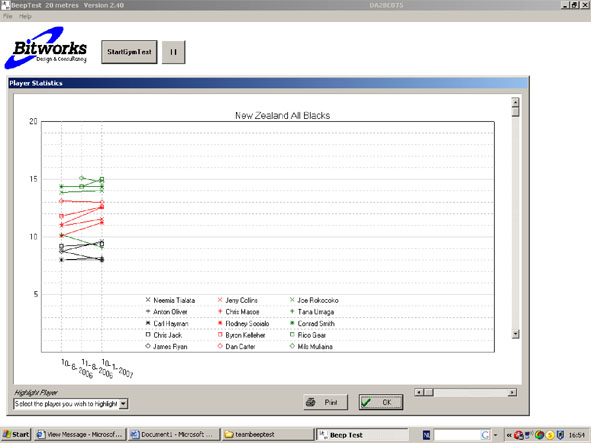Open the Google deskbar dropdown arrow

click(495, 435)
